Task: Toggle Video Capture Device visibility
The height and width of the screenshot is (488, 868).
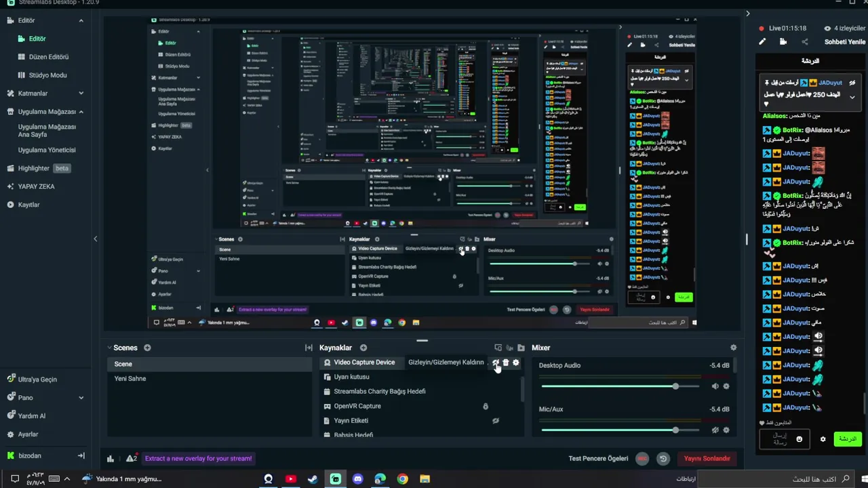Action: click(496, 363)
